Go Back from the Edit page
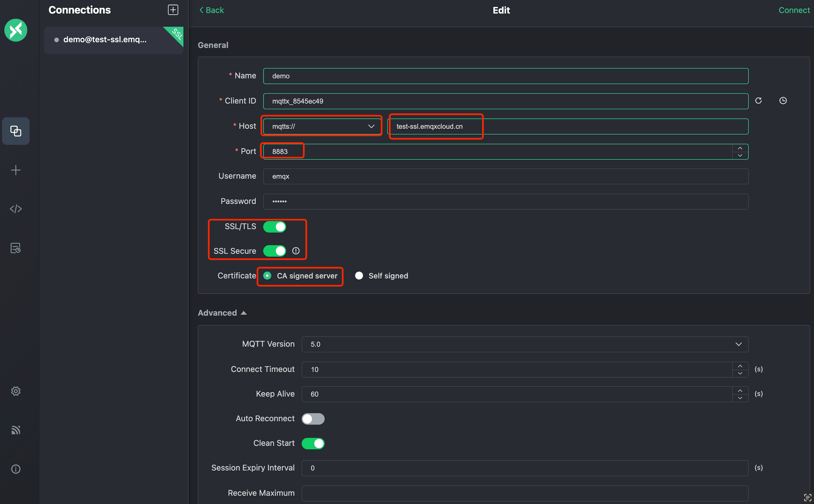814x504 pixels. click(x=211, y=10)
